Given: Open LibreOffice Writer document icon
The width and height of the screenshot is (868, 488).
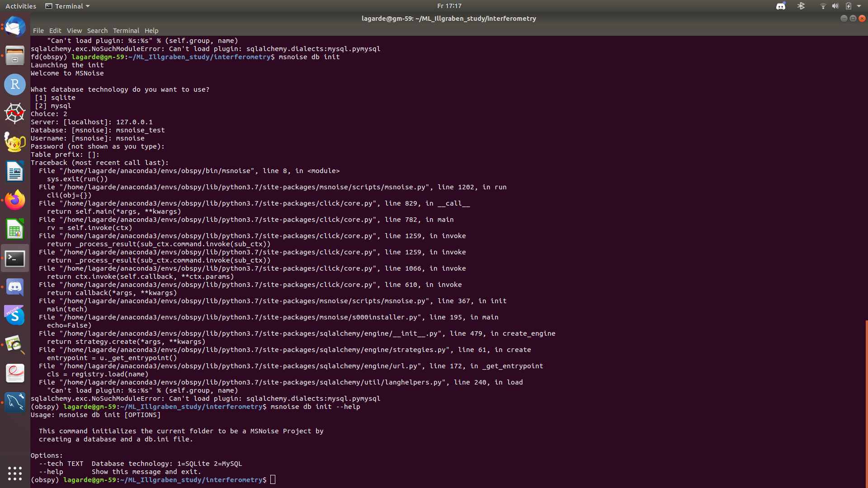Looking at the screenshot, I should point(15,172).
